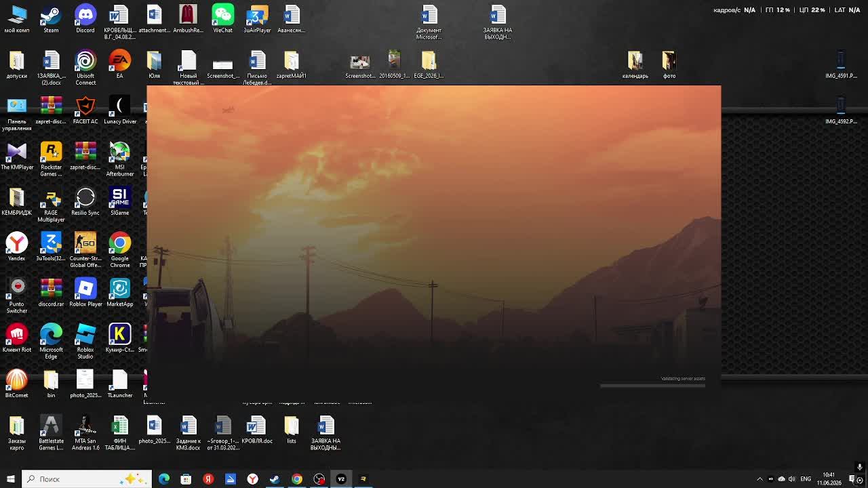Switch to RAGE launcher on the taskbar
The height and width of the screenshot is (488, 868).
point(363,479)
